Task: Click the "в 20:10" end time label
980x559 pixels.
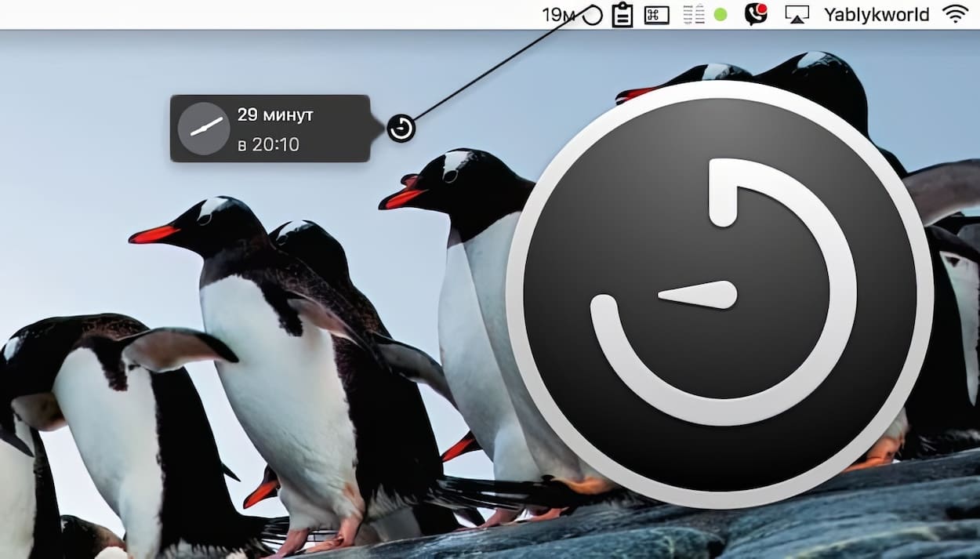Action: point(267,144)
